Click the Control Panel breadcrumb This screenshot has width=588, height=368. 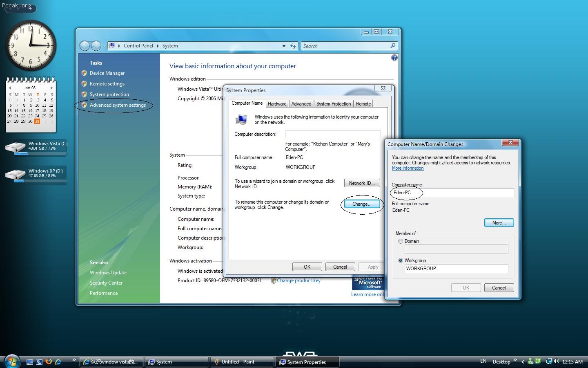tap(138, 46)
